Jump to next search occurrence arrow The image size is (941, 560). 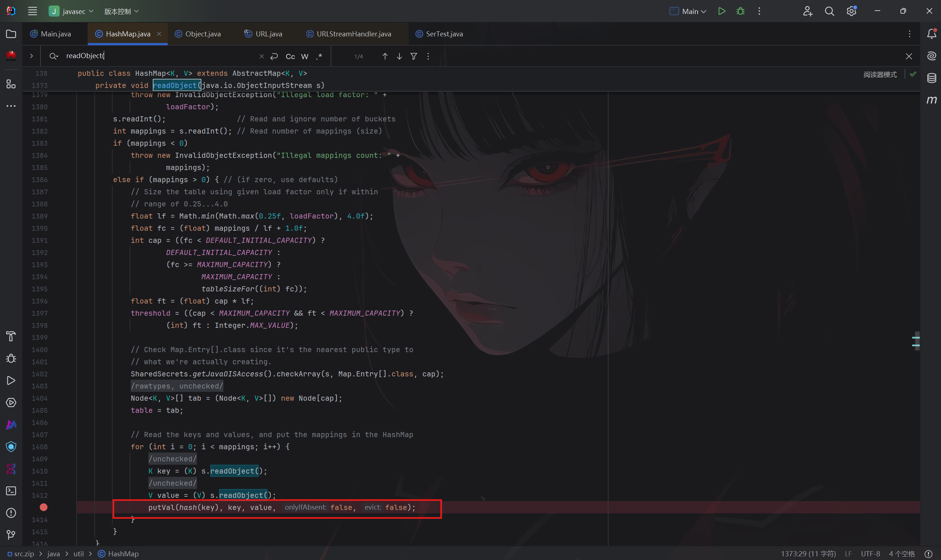click(399, 56)
